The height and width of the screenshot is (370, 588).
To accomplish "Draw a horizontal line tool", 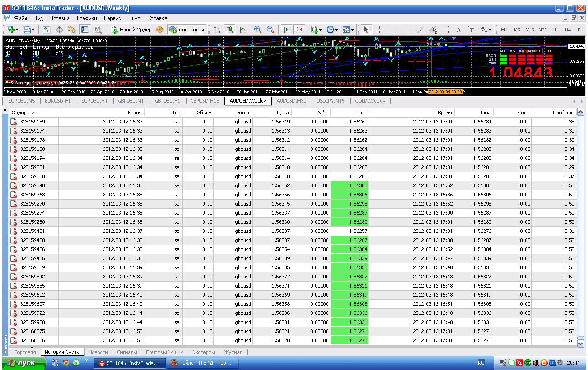I will (x=408, y=30).
